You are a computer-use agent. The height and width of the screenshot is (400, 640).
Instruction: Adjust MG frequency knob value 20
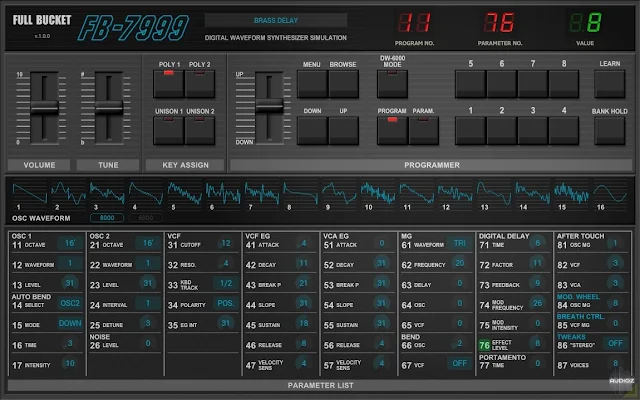coord(460,263)
